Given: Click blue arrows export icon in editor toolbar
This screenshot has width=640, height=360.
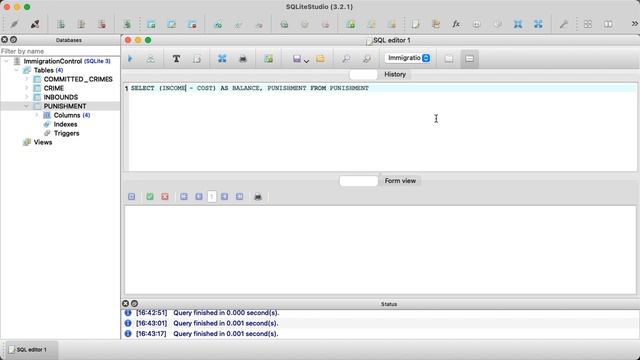Looking at the screenshot, I should tap(222, 58).
